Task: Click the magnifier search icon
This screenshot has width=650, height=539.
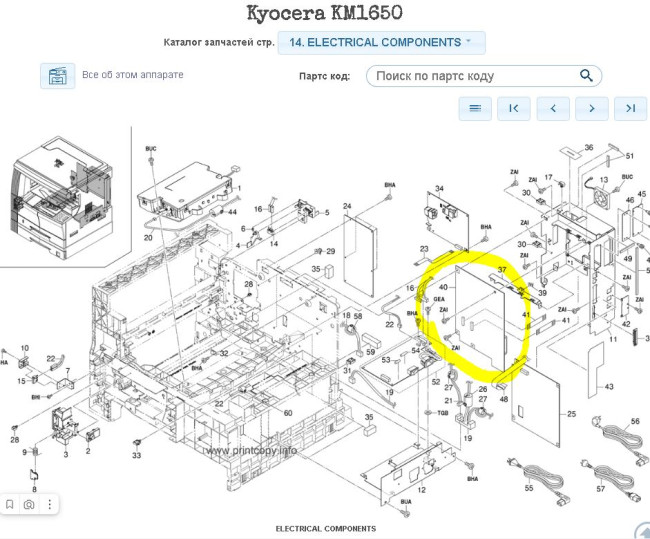Action: 586,76
